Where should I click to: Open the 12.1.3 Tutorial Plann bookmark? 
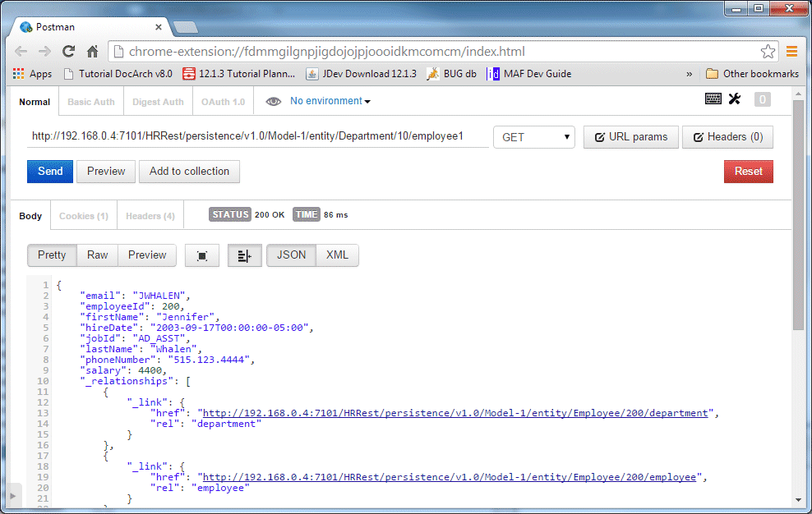click(x=239, y=74)
